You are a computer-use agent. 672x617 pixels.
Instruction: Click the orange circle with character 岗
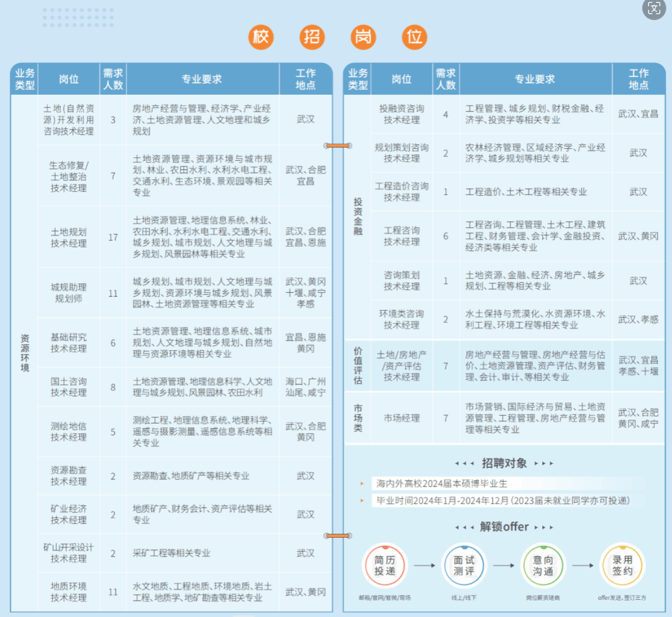[x=363, y=37]
